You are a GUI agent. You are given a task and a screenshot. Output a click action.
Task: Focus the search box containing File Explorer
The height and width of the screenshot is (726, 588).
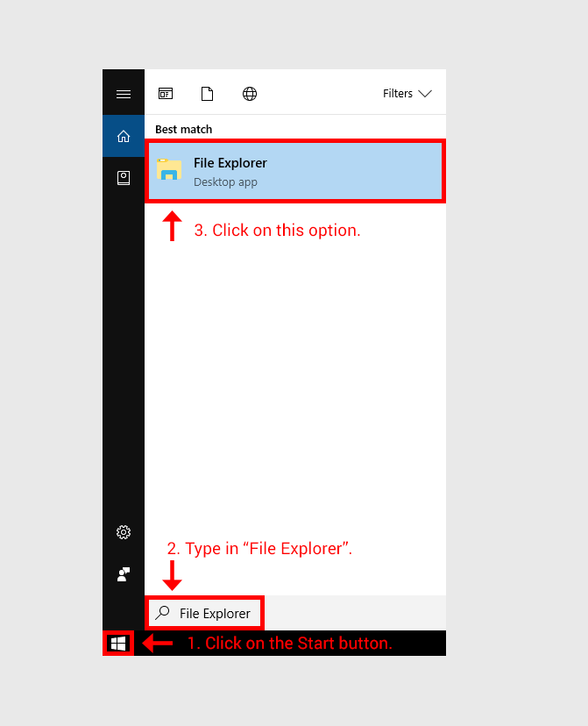click(215, 614)
